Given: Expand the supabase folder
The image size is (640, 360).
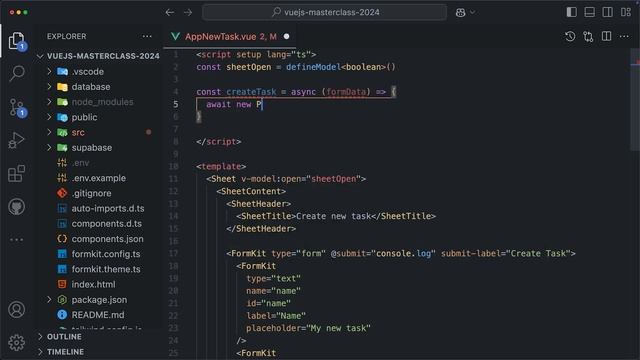Looking at the screenshot, I should click(49, 147).
